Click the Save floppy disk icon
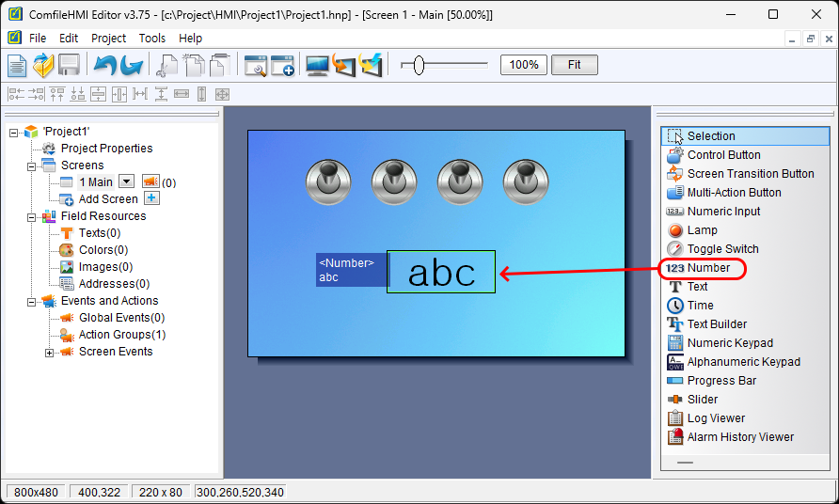This screenshot has width=839, height=504. point(69,65)
